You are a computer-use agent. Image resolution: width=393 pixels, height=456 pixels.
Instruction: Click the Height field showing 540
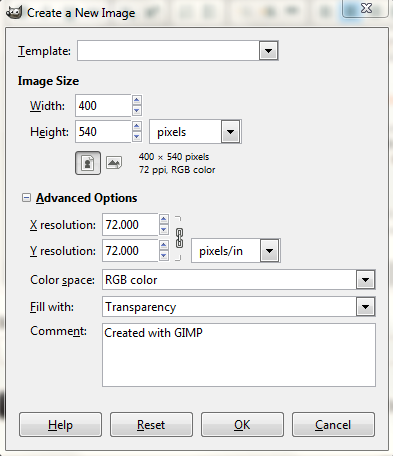[103, 132]
